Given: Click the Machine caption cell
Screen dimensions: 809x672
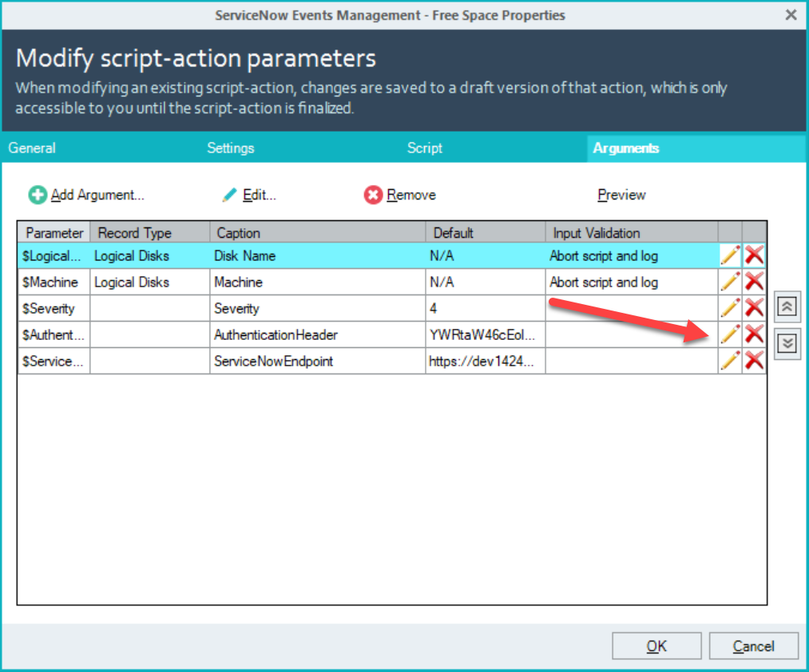Looking at the screenshot, I should pos(318,282).
